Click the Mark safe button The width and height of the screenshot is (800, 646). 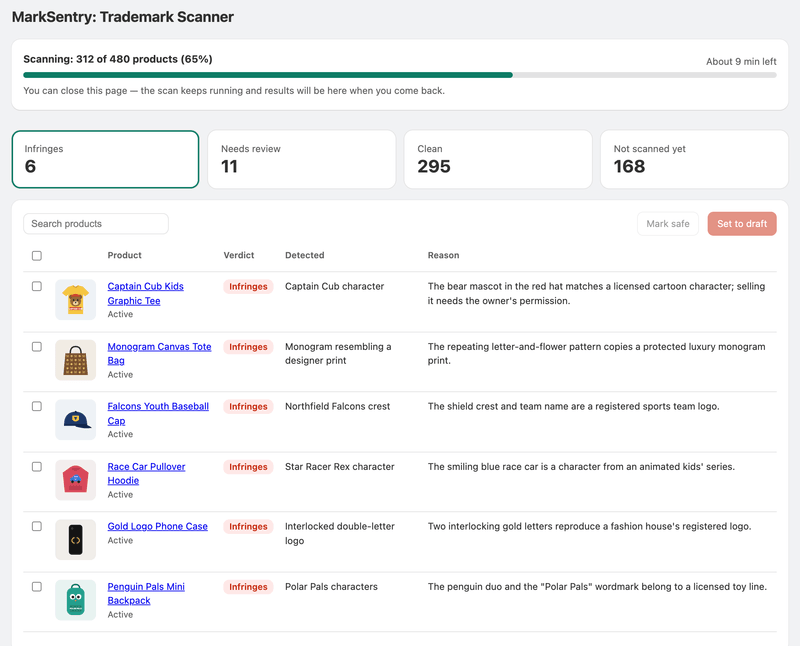click(x=668, y=223)
